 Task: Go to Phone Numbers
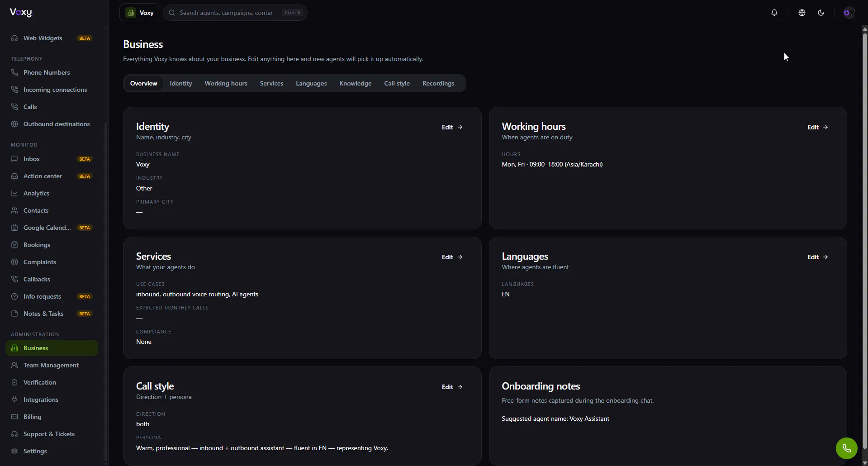52,72
